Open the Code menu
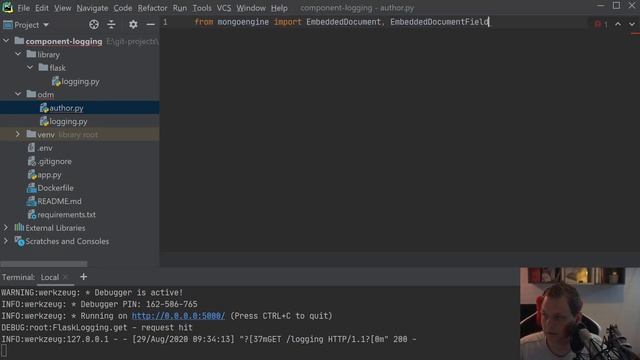 [123, 8]
